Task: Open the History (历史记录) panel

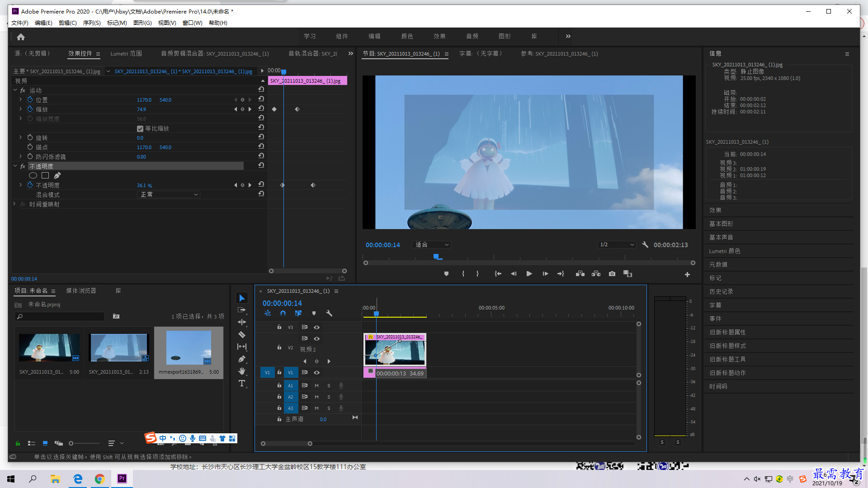Action: (721, 291)
